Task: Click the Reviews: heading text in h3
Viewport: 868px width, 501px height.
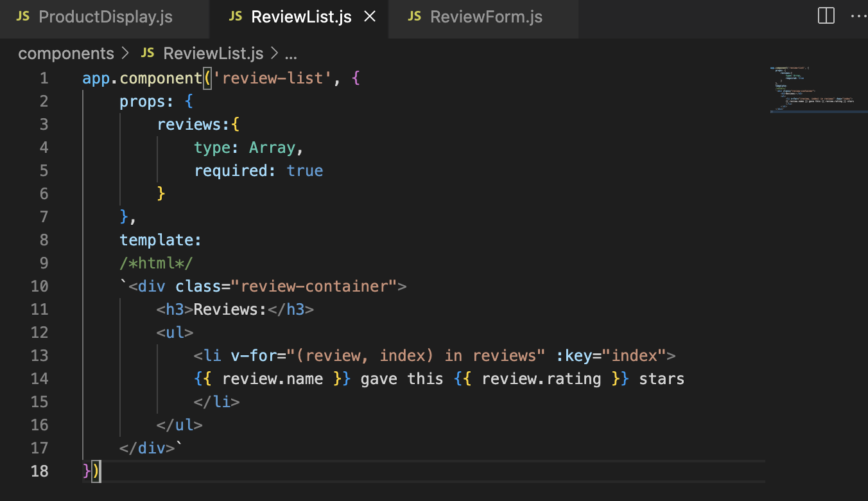Action: (x=230, y=310)
